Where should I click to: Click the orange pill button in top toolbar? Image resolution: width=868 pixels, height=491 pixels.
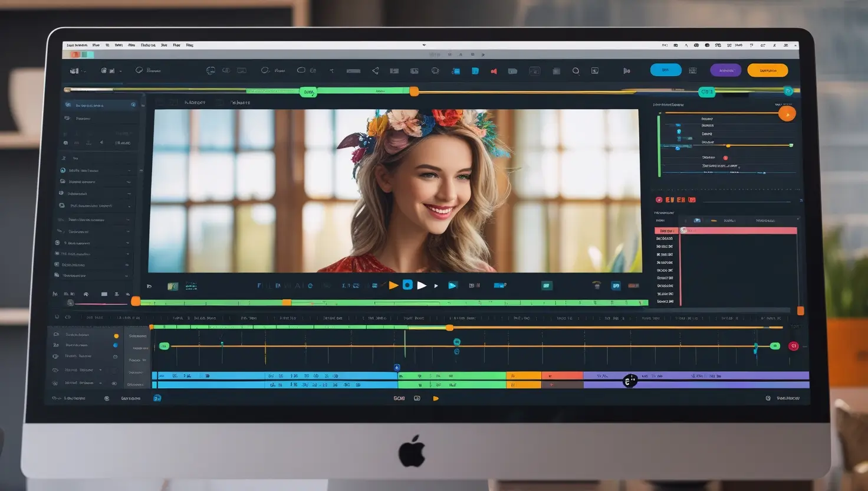(768, 70)
